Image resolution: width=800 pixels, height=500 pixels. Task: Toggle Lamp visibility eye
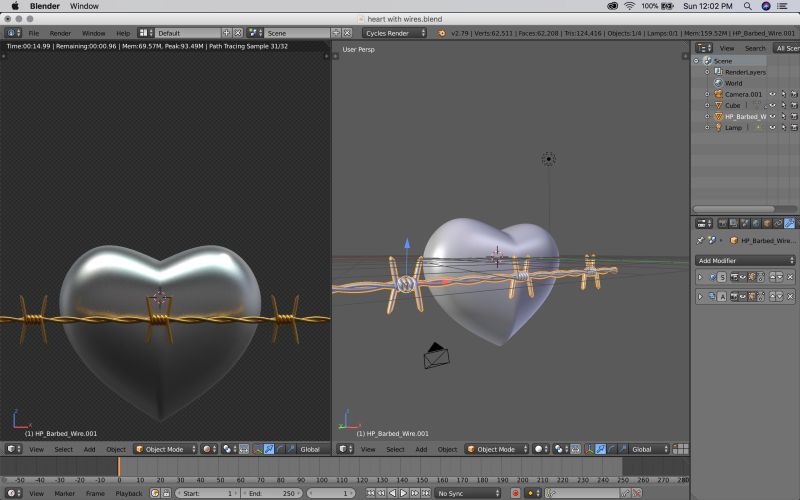click(x=772, y=128)
